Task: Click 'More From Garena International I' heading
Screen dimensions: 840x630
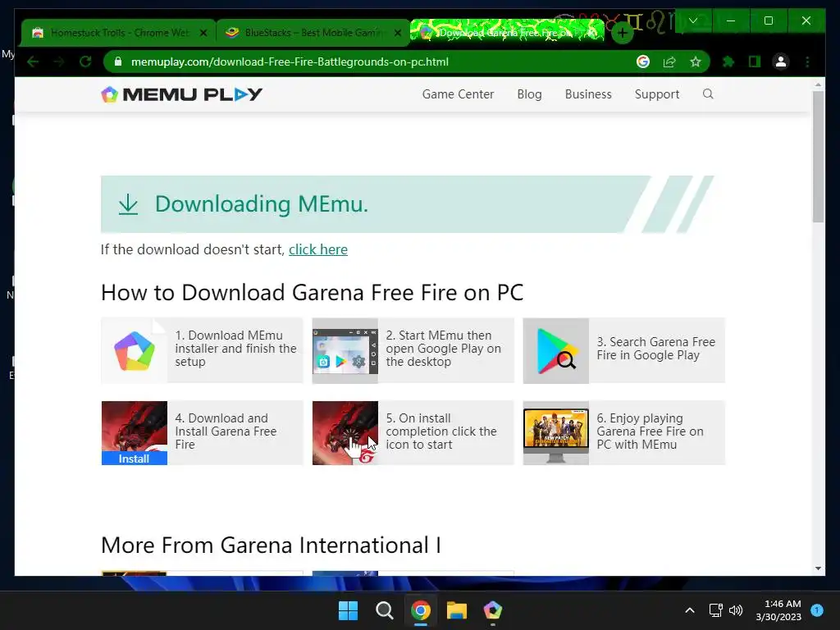Action: tap(271, 546)
